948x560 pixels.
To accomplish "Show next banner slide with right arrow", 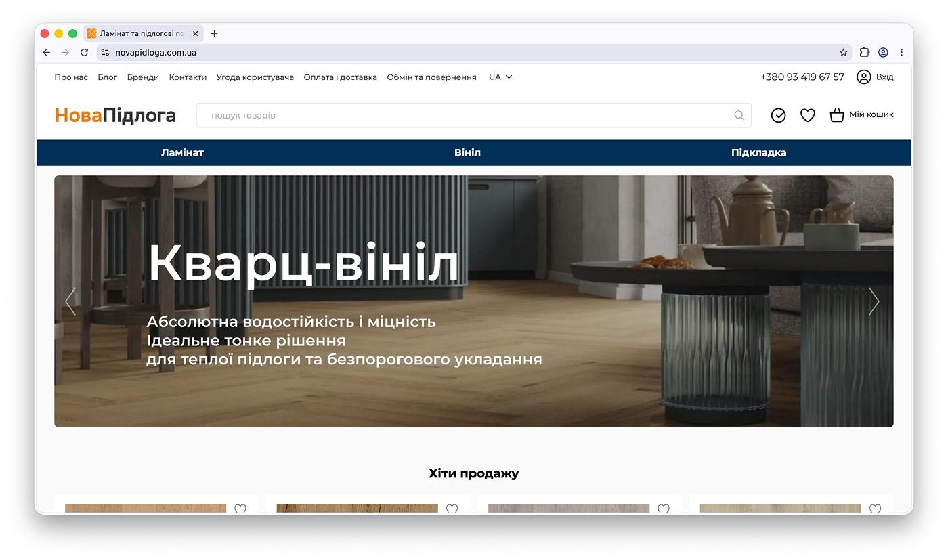I will 874,301.
